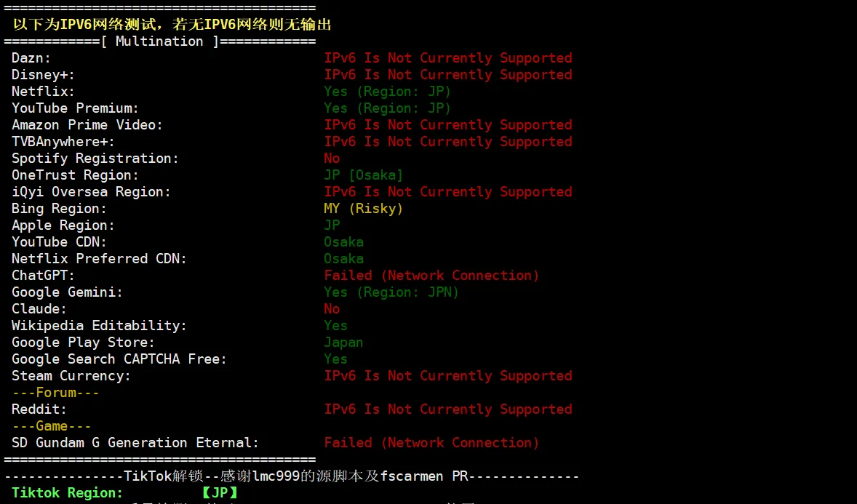This screenshot has width=857, height=504.
Task: Select the TVBAnywhere+ row's IPv6 unsupported result
Action: pyautogui.click(x=448, y=142)
